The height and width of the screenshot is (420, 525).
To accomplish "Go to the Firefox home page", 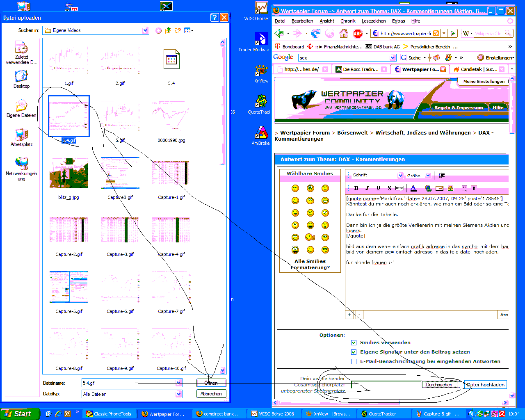I will click(344, 33).
